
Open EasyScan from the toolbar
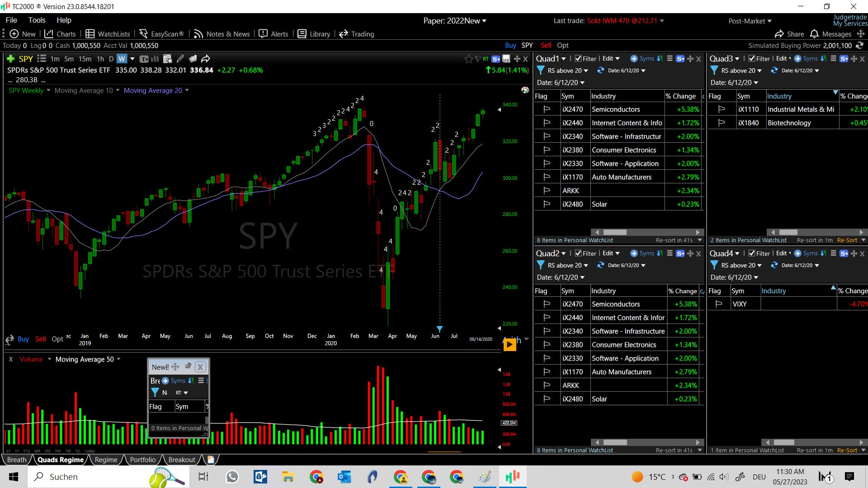(x=161, y=34)
